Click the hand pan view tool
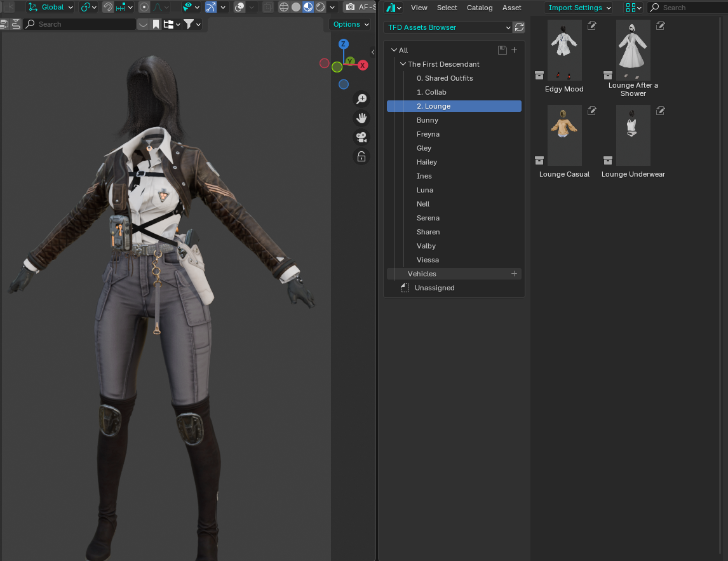 [x=361, y=118]
